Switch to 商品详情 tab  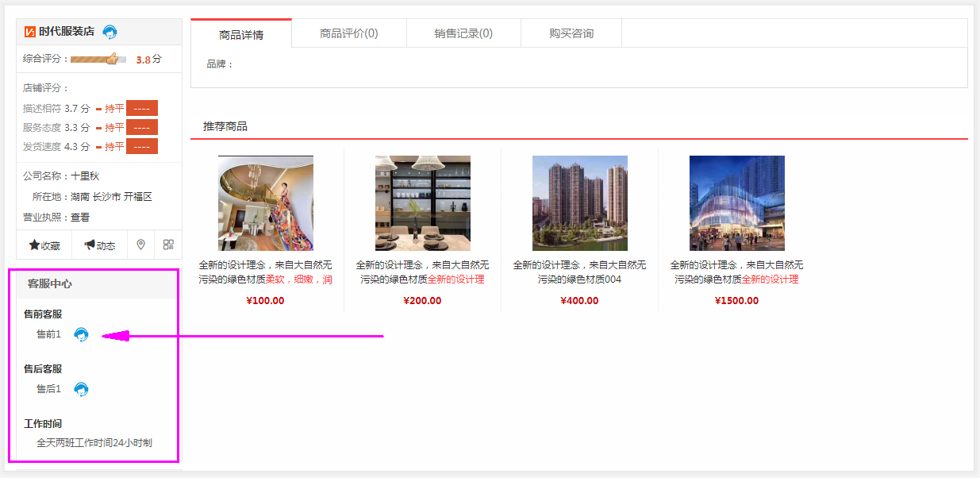(241, 34)
